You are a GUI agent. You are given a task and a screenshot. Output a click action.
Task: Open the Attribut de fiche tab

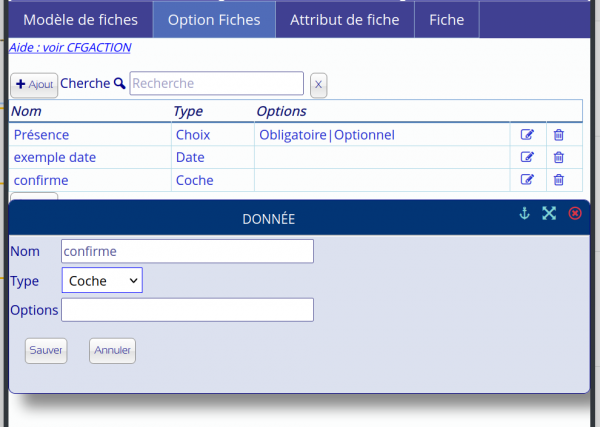tap(344, 20)
